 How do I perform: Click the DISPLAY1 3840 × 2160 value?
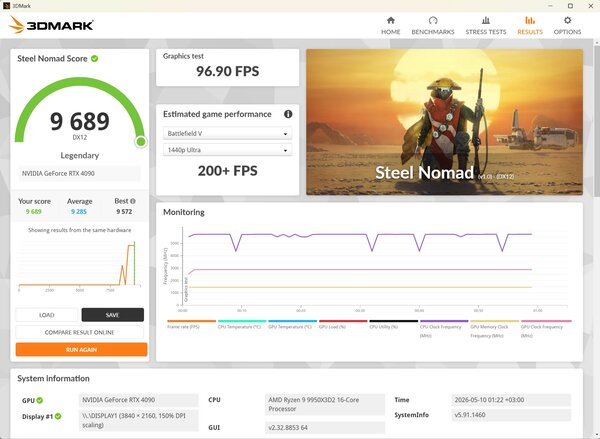tap(139, 420)
